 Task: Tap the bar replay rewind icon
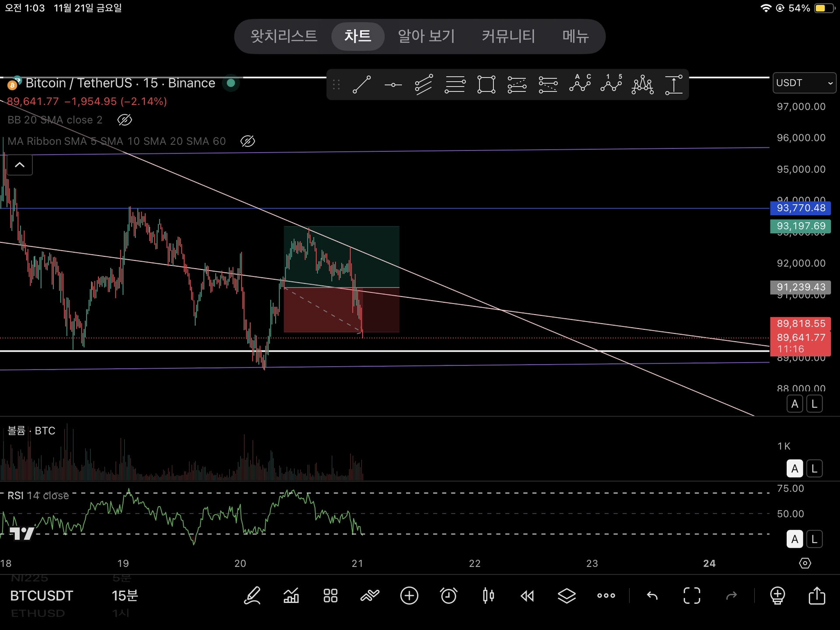click(527, 595)
